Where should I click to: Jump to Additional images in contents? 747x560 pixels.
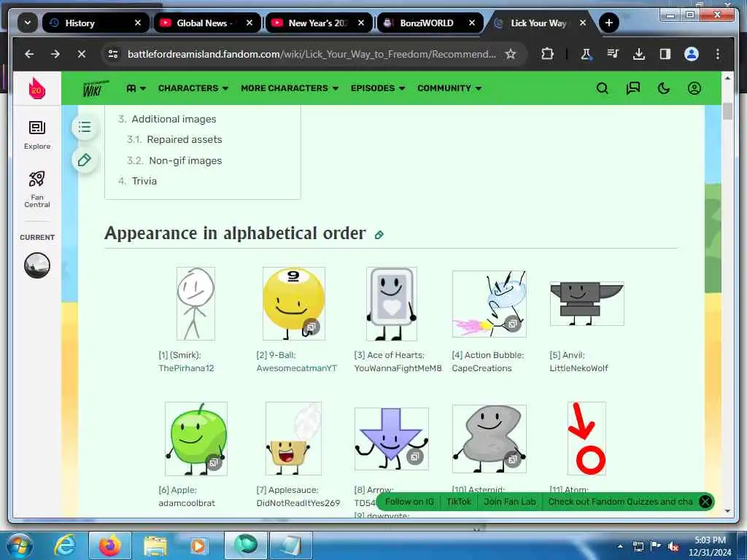(x=174, y=119)
